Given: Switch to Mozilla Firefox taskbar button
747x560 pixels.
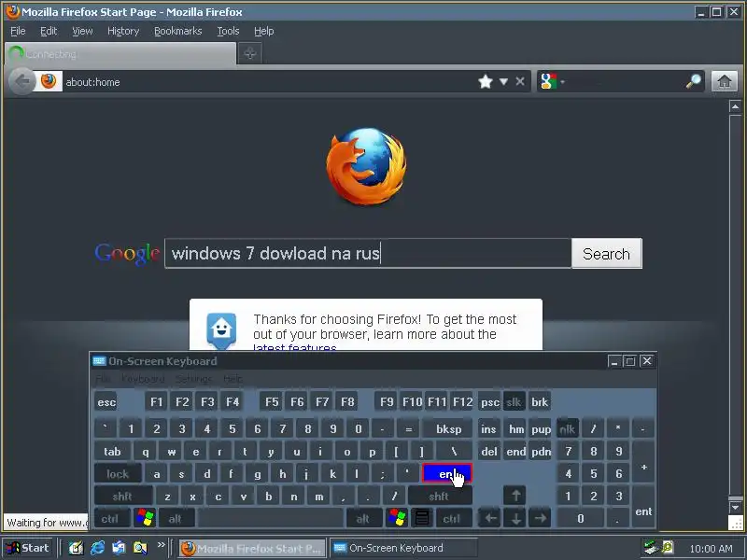Looking at the screenshot, I should point(252,548).
